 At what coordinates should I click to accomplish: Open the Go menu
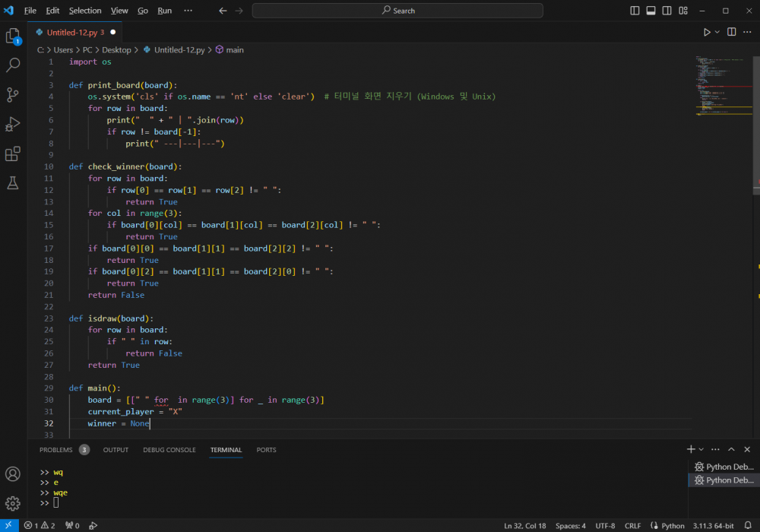(x=143, y=10)
